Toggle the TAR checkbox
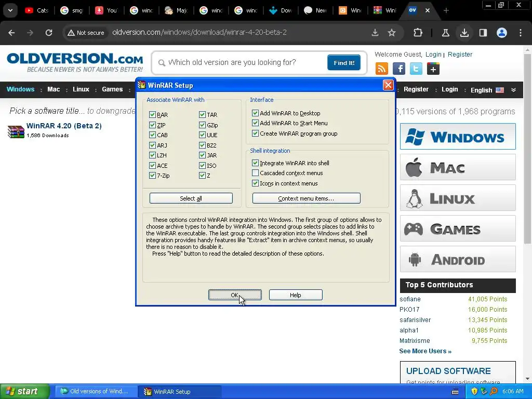 202,115
